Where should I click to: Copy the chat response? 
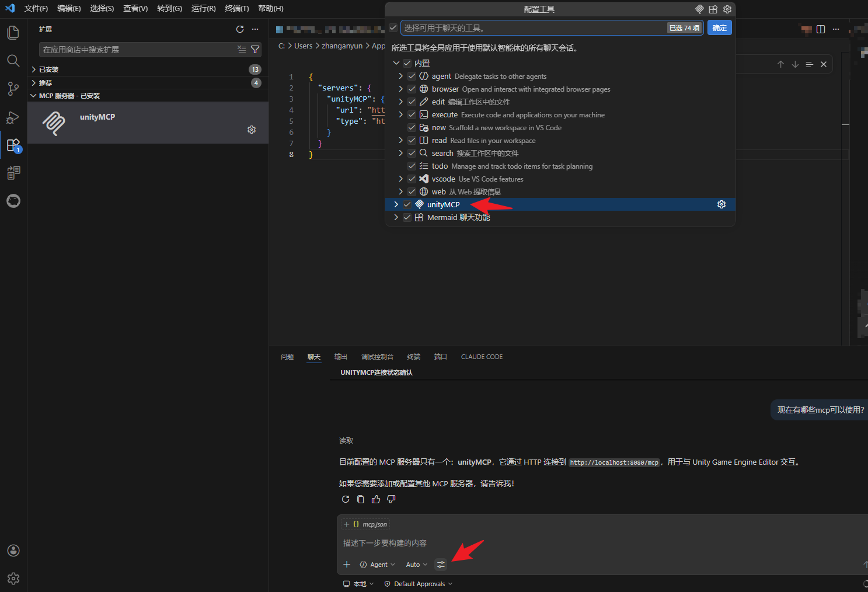tap(361, 499)
